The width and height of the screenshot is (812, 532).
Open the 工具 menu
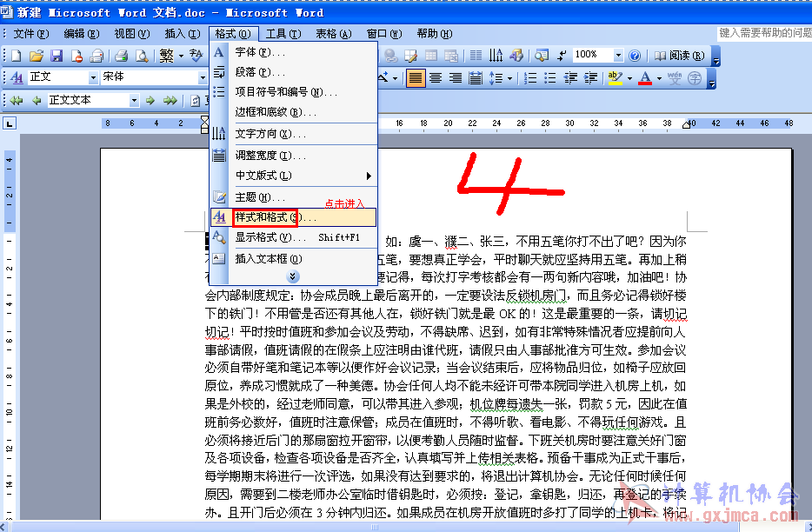point(283,34)
